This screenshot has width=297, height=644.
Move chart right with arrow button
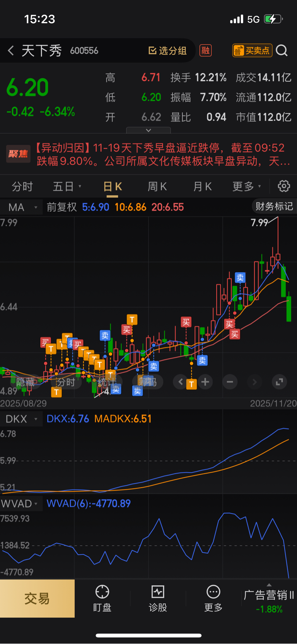tap(254, 382)
